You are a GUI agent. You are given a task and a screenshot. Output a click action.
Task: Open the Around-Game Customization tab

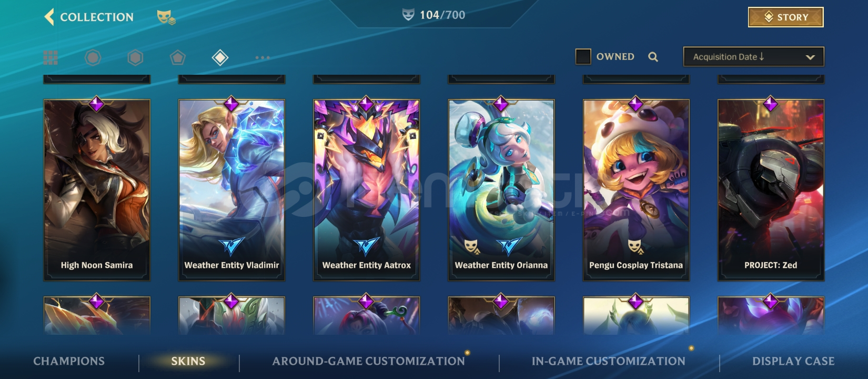[368, 361]
